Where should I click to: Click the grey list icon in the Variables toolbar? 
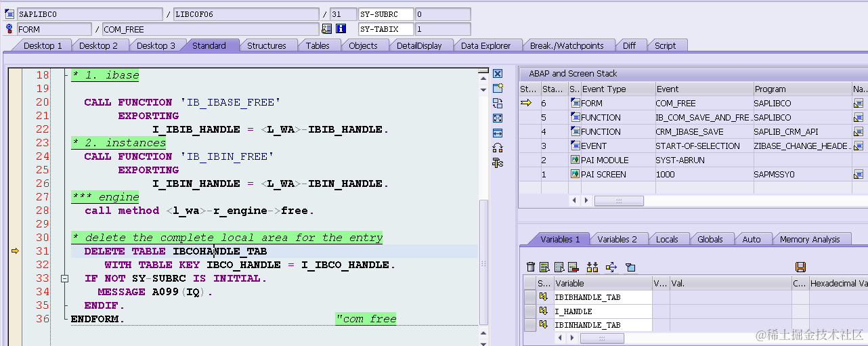click(x=559, y=267)
